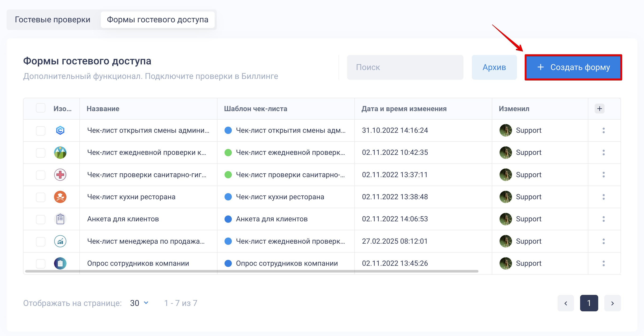The width and height of the screenshot is (644, 336).
Task: Click the blue template dot for Чек-лист кухни ресторана
Action: coord(228,197)
